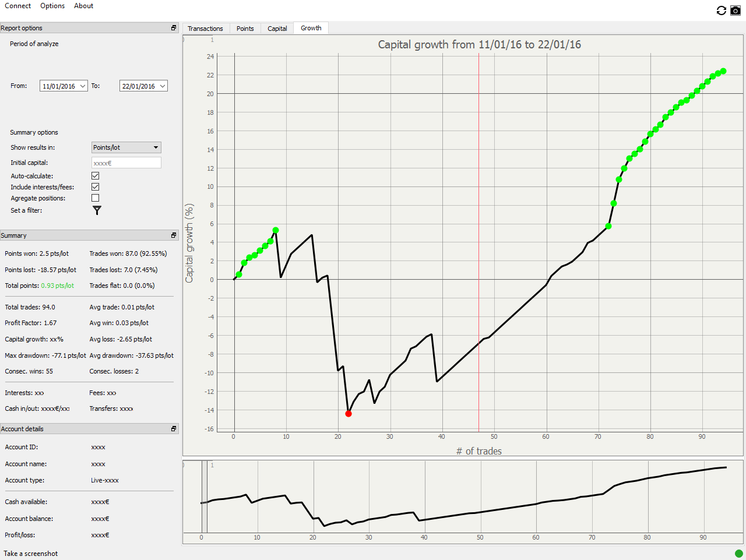
Task: Click the Max drawdown -77.1 pts/lot entry
Action: click(45, 355)
